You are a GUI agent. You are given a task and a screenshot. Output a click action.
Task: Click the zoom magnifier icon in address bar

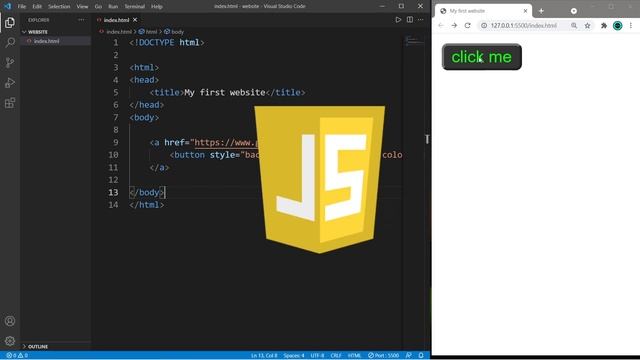point(574,25)
